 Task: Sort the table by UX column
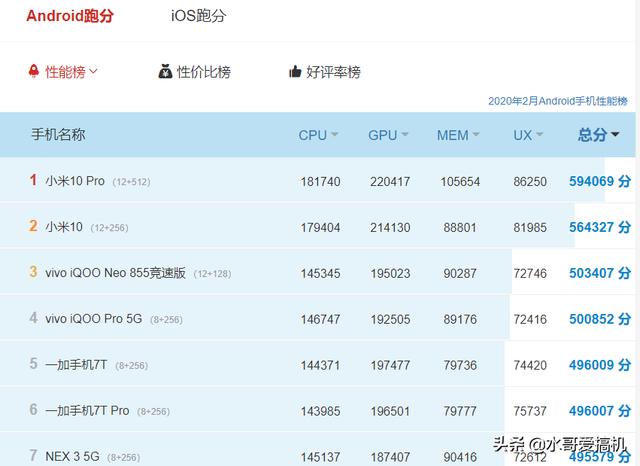pyautogui.click(x=528, y=135)
